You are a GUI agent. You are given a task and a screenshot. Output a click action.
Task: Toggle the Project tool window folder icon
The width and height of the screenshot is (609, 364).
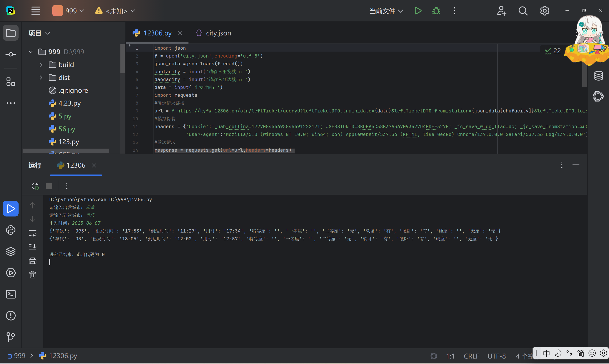pyautogui.click(x=10, y=33)
